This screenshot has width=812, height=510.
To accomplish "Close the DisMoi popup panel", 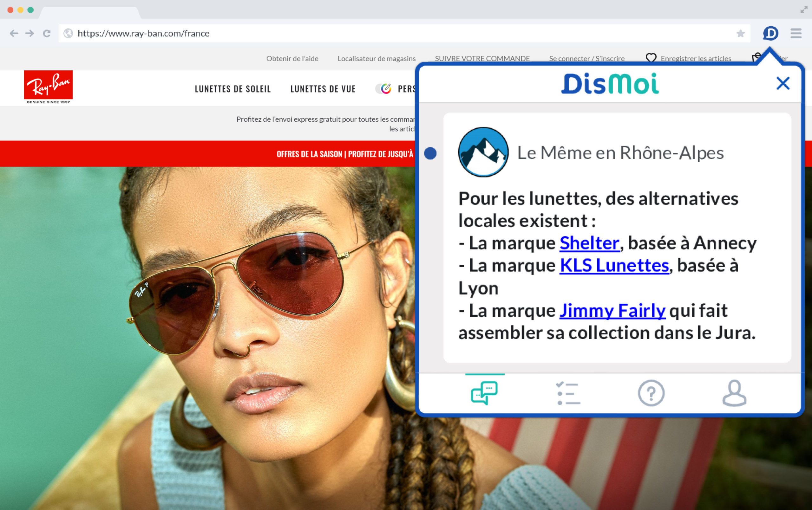I will point(783,83).
